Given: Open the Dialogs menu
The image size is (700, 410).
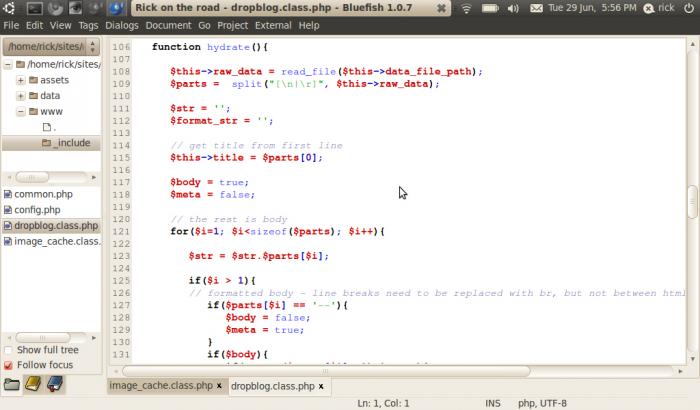Looking at the screenshot, I should tap(122, 25).
